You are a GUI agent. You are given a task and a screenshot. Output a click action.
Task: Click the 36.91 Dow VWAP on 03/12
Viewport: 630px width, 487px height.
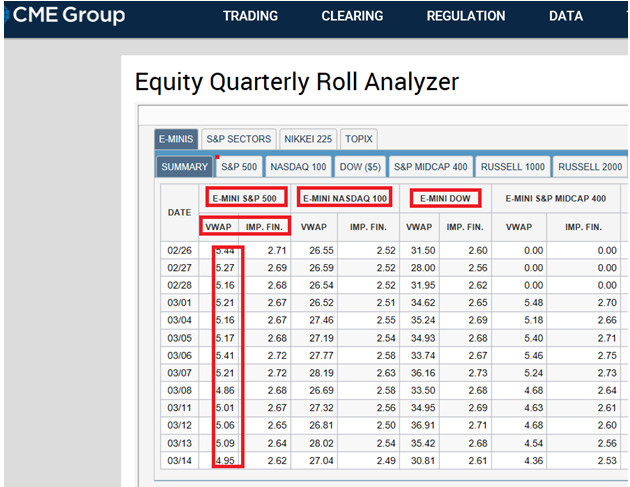pos(423,425)
